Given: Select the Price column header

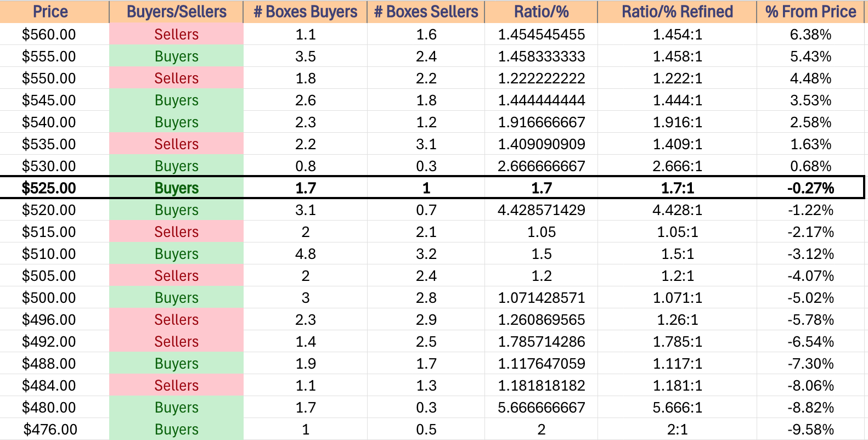Looking at the screenshot, I should pyautogui.click(x=50, y=12).
